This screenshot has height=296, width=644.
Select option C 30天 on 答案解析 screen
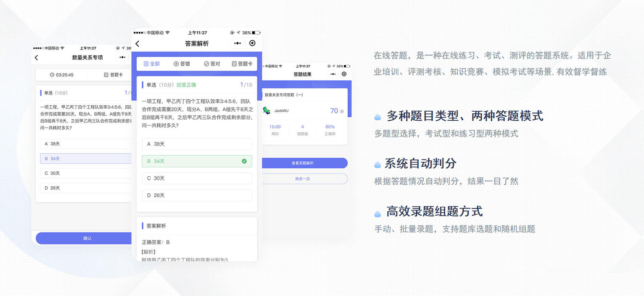coord(197,178)
